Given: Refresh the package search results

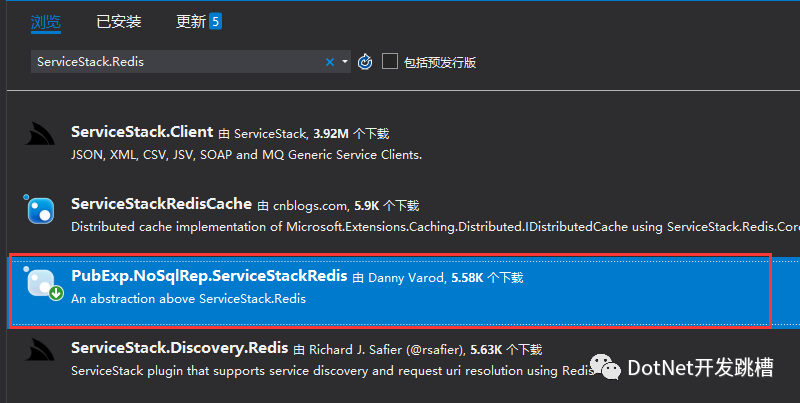Looking at the screenshot, I should pos(365,62).
